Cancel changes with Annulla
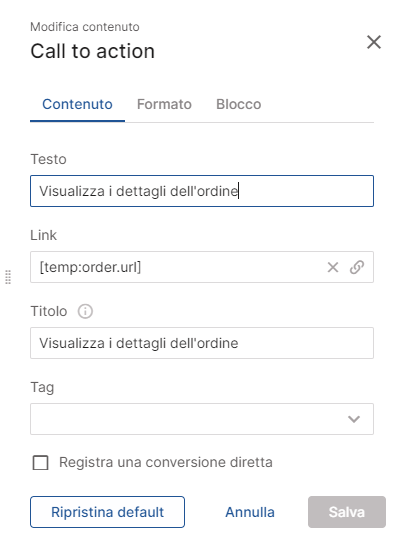The height and width of the screenshot is (546, 403). click(x=250, y=512)
